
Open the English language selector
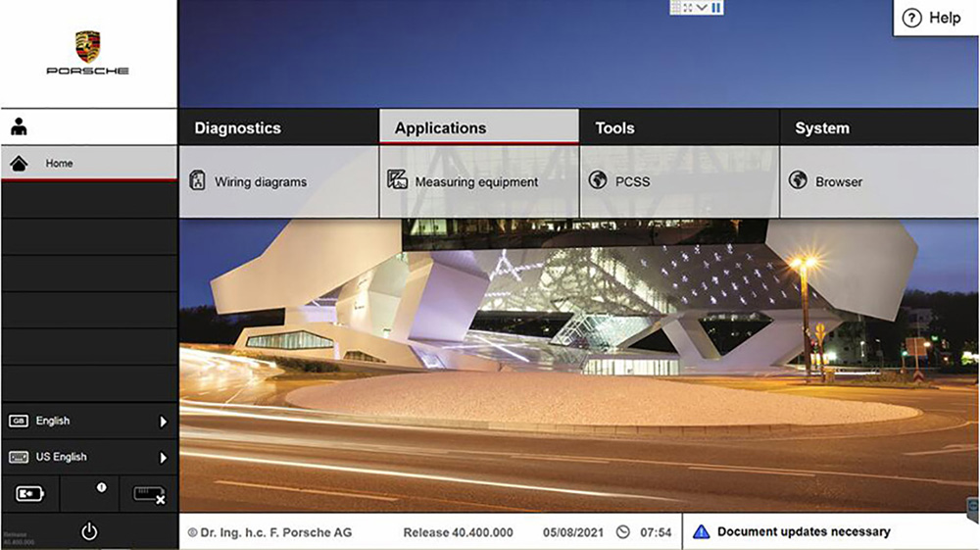click(89, 422)
